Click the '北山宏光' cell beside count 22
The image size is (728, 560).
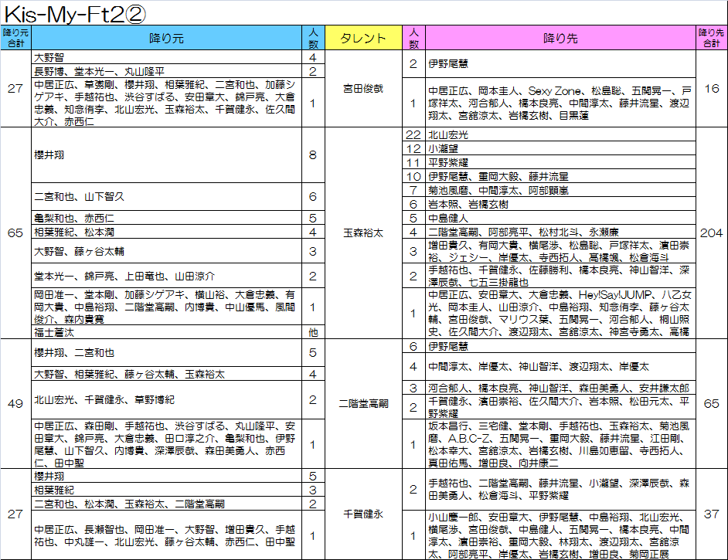coord(560,134)
